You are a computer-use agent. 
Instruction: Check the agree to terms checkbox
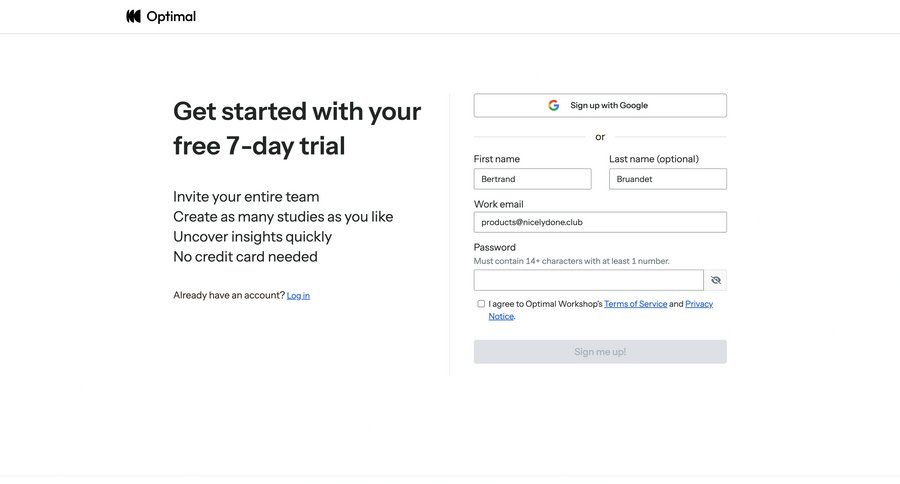[481, 304]
